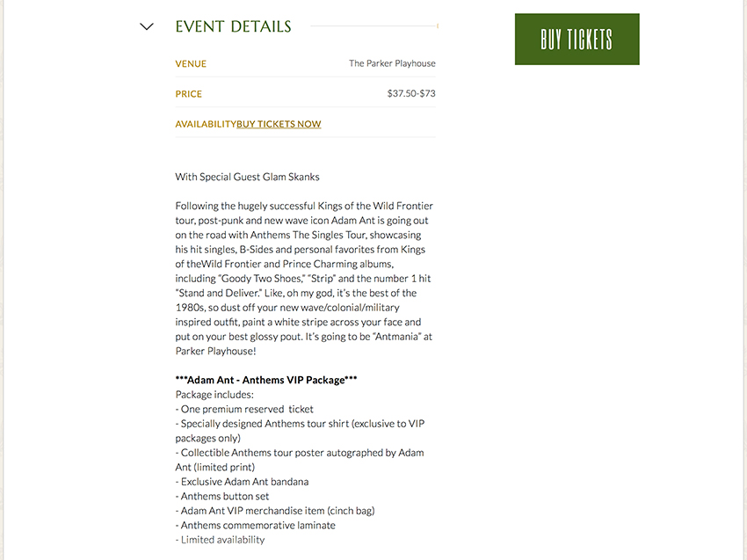Click the Anthems button set line
Image resolution: width=747 pixels, height=560 pixels.
pos(222,496)
